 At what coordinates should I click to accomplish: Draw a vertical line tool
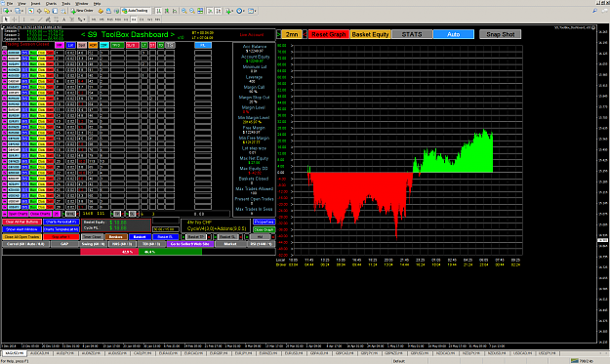tap(23, 20)
